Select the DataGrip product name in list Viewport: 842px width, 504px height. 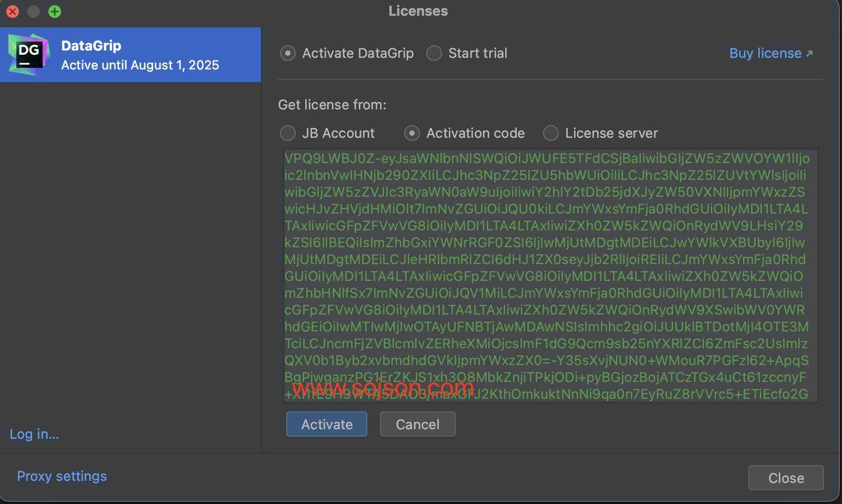91,46
